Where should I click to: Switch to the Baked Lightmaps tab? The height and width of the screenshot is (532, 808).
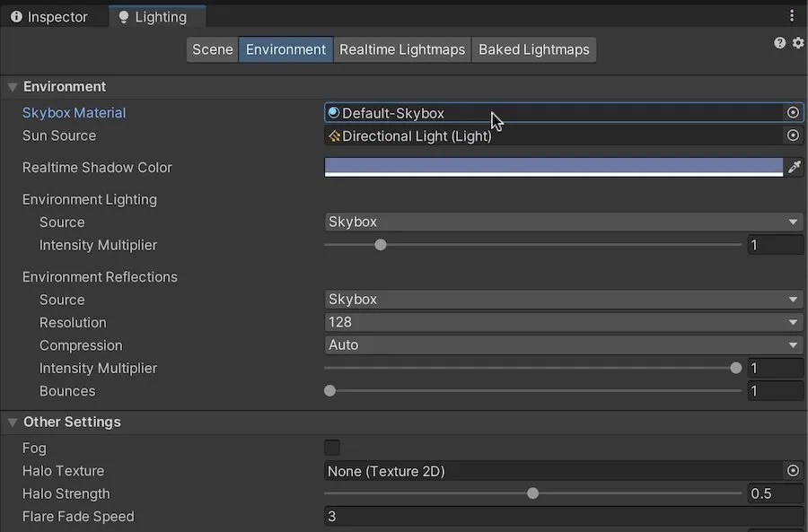(x=533, y=49)
